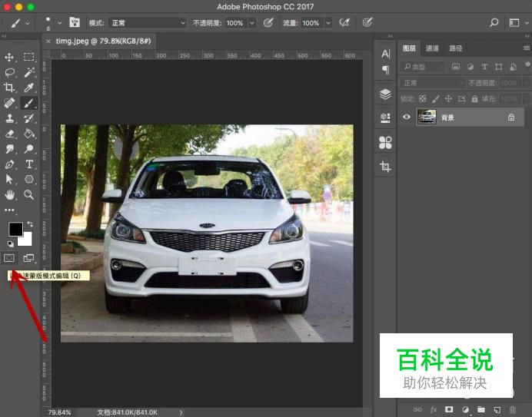Viewport: 532px width, 417px height.
Task: Change the screen mode
Action: tap(29, 258)
